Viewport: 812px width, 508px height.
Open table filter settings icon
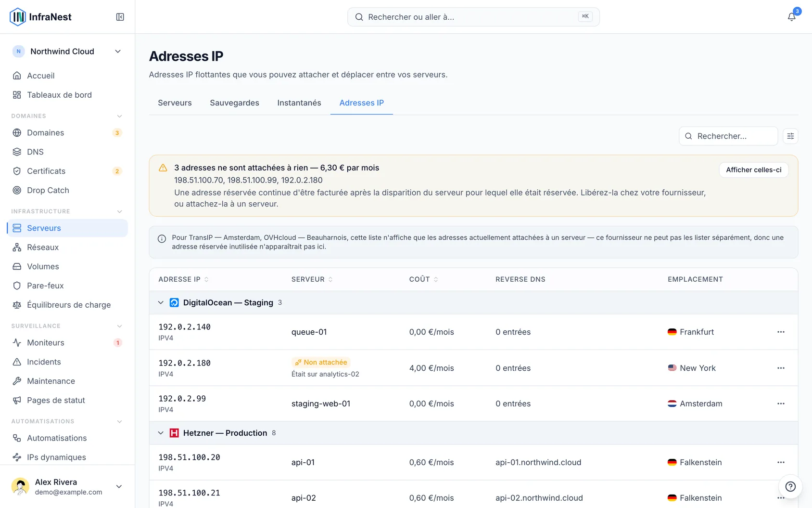790,136
